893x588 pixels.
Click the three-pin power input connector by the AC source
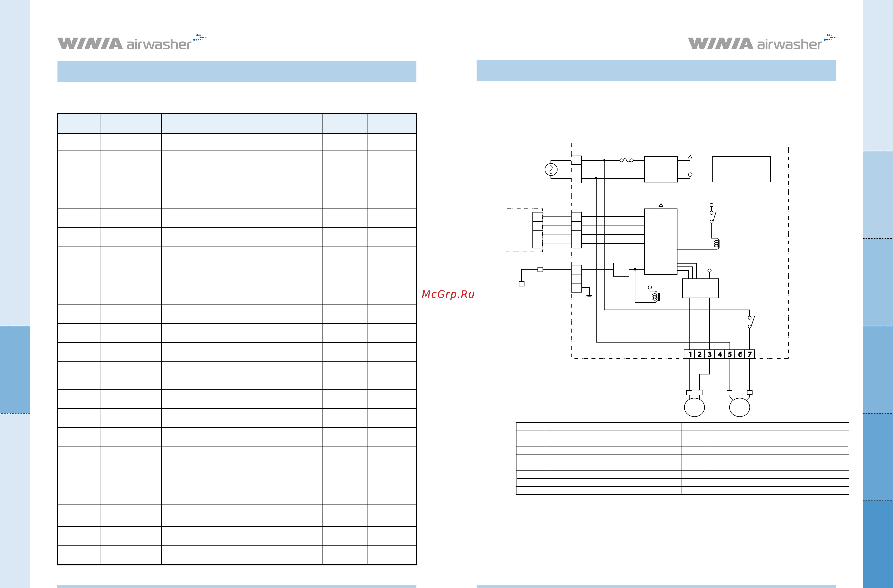tap(576, 169)
